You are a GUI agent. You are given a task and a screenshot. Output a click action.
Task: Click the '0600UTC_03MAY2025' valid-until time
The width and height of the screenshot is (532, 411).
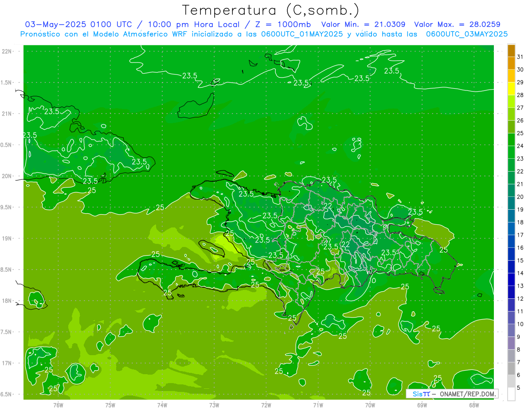coord(467,34)
